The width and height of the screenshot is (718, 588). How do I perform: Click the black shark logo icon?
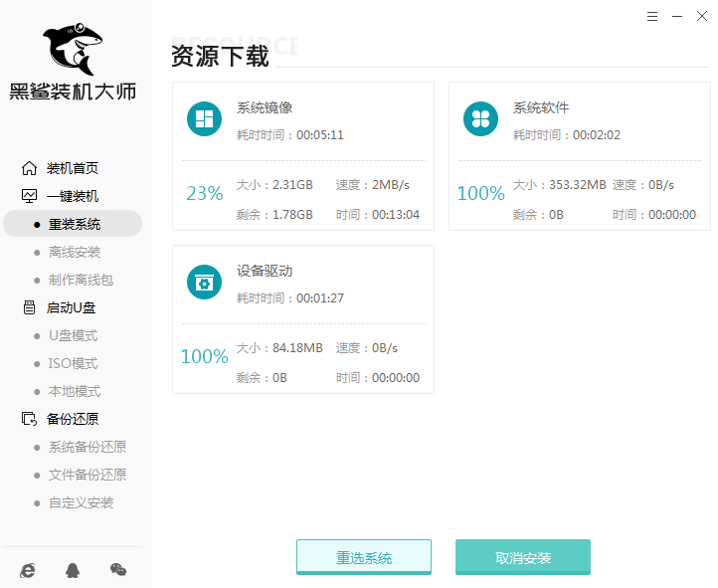coord(73,49)
